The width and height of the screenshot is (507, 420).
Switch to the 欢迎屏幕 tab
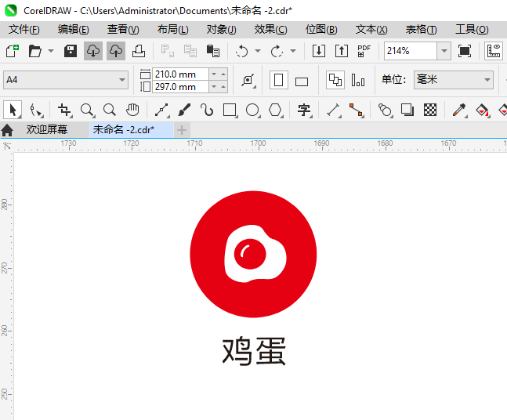pos(47,129)
